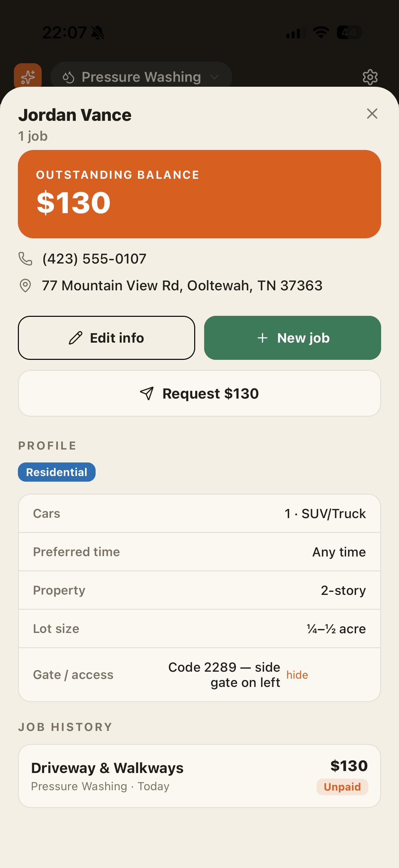Tap the phone icon beside the number
Screen dimensions: 399x868
(x=25, y=259)
